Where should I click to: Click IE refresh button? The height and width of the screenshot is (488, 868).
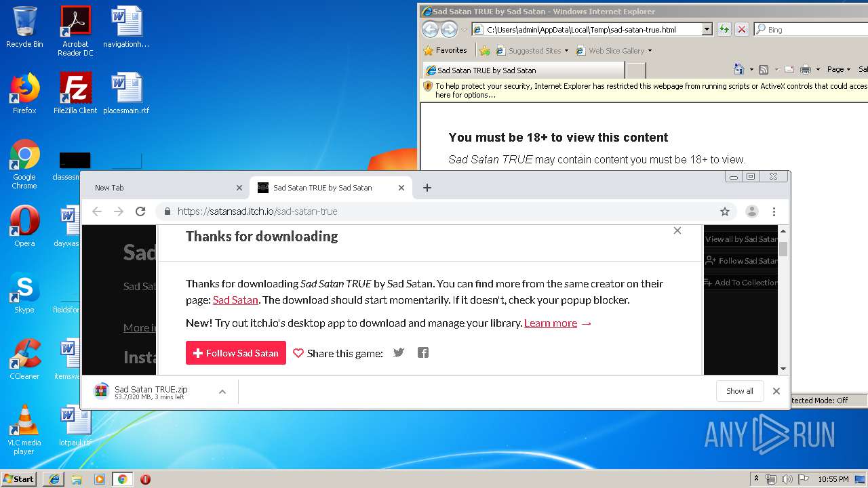(x=724, y=29)
